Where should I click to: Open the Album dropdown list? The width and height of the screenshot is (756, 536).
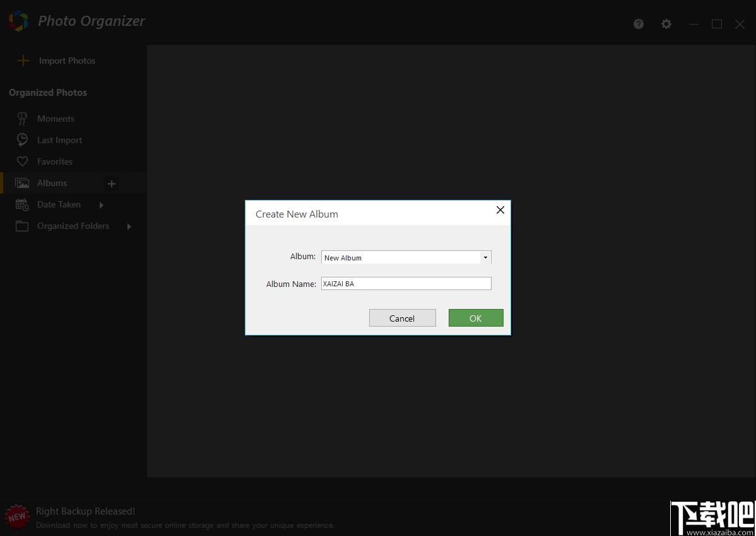485,258
